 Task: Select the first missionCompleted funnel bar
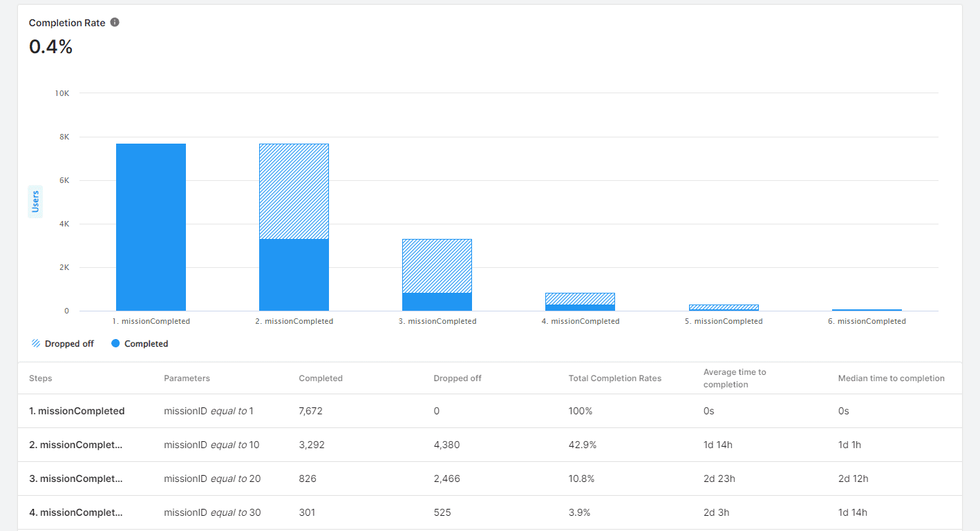point(151,226)
